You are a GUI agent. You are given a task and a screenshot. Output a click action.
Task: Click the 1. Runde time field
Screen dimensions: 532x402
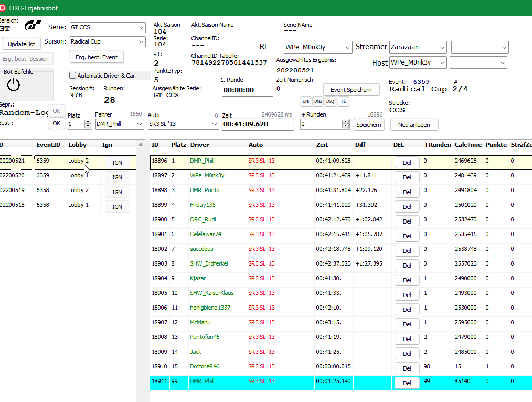coord(247,90)
